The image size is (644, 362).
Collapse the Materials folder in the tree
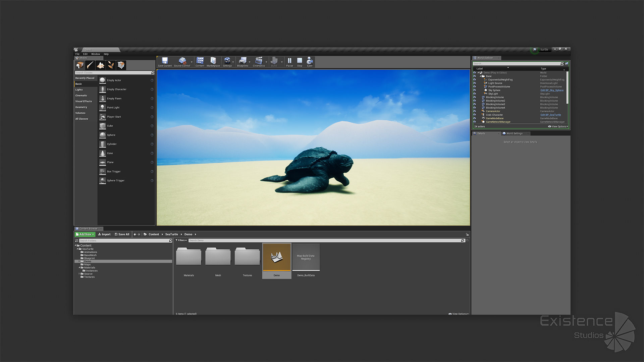(79, 267)
